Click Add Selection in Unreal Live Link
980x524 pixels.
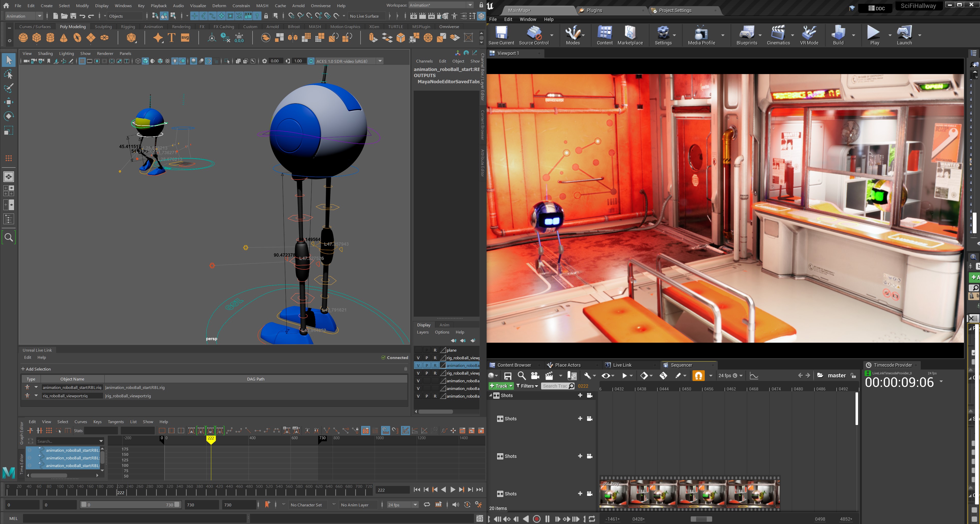(x=36, y=369)
